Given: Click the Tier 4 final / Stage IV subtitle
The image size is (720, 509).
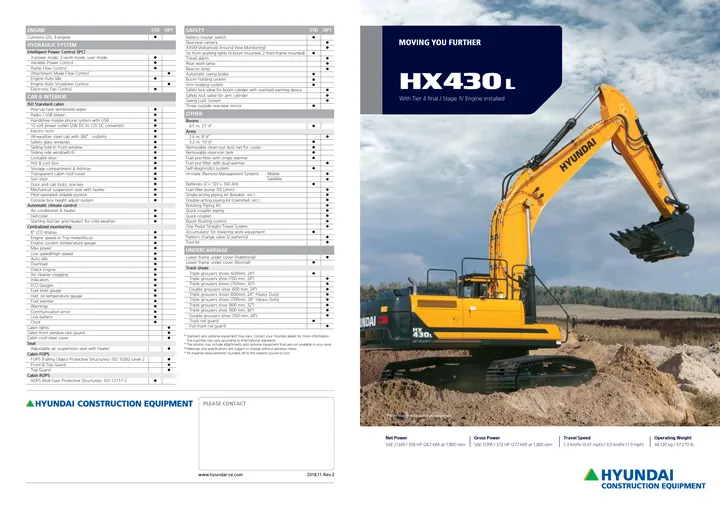Looking at the screenshot, I should [452, 99].
